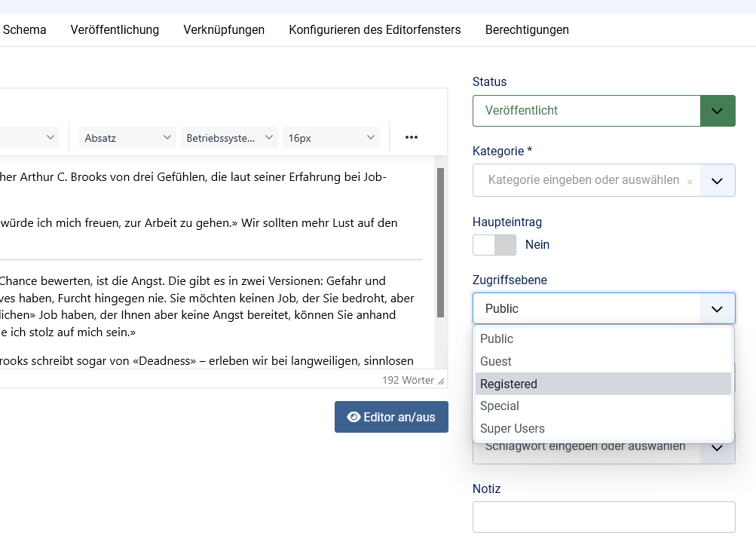Click the three-dots more toolbar icon
The image size is (756, 542).
(411, 137)
